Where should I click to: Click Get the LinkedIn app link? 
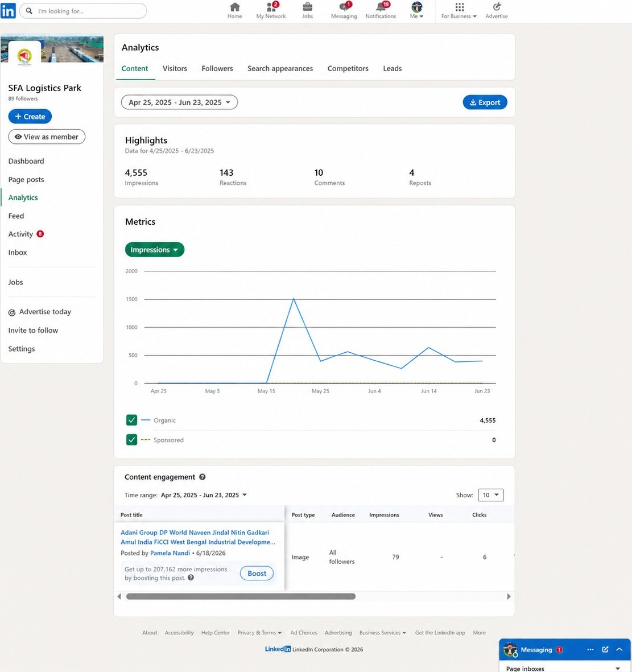(440, 633)
